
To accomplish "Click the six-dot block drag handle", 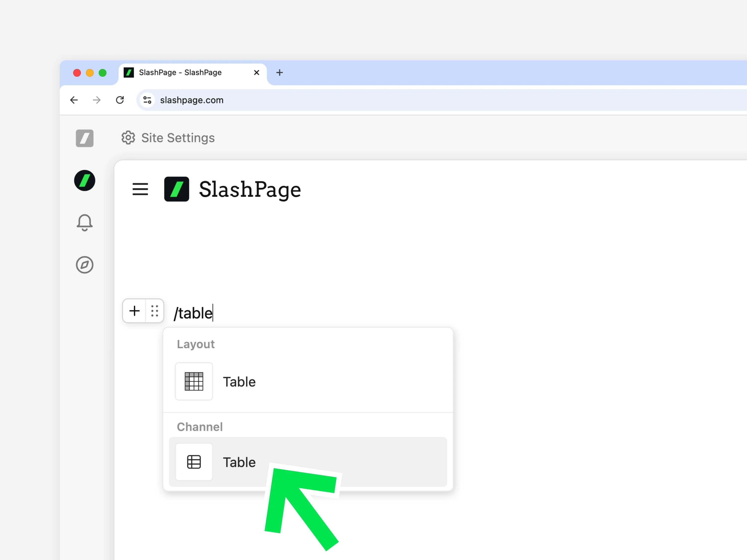I will [155, 311].
